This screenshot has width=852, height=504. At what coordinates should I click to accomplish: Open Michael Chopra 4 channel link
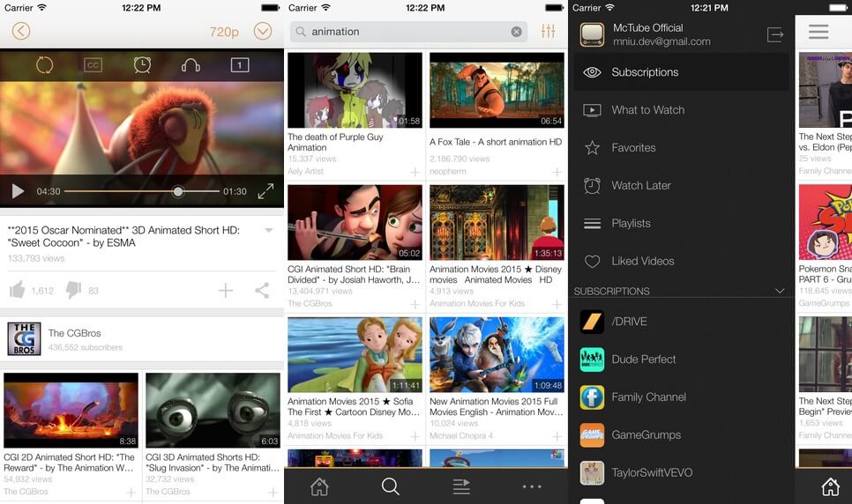tap(461, 435)
